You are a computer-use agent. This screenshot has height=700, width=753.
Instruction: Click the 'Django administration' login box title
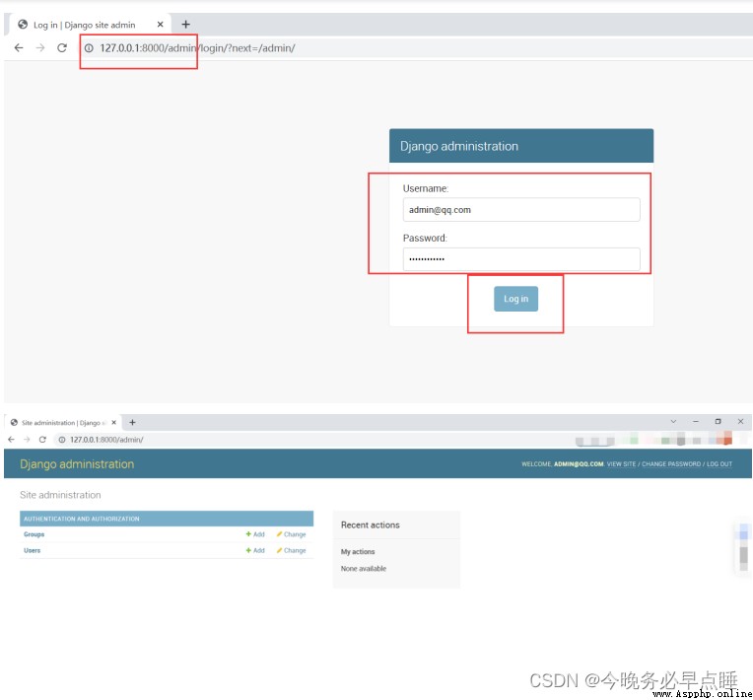[x=459, y=146]
